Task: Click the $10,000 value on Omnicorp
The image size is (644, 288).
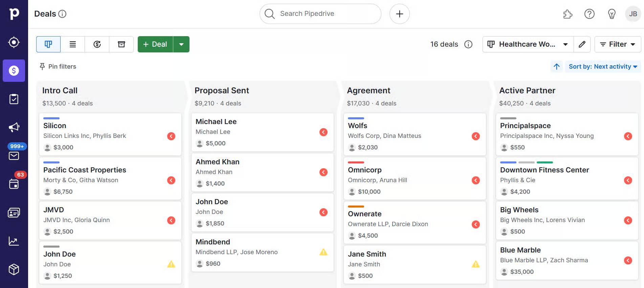Action: [x=369, y=192]
